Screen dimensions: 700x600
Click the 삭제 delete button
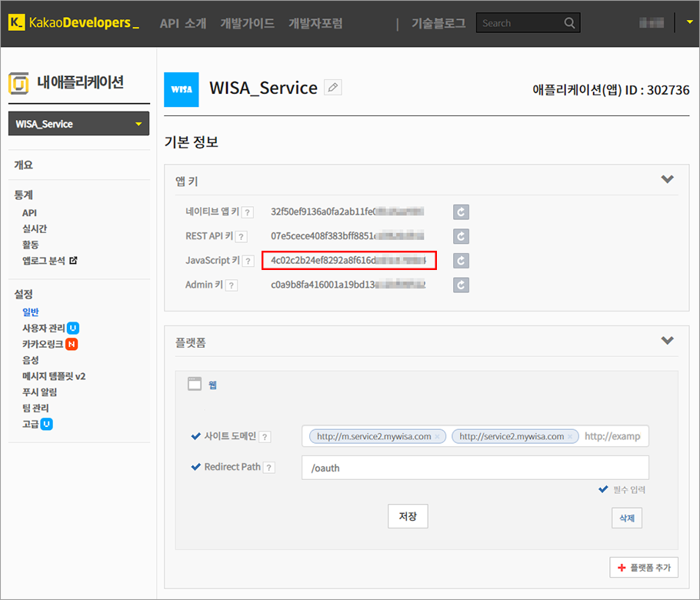(627, 518)
